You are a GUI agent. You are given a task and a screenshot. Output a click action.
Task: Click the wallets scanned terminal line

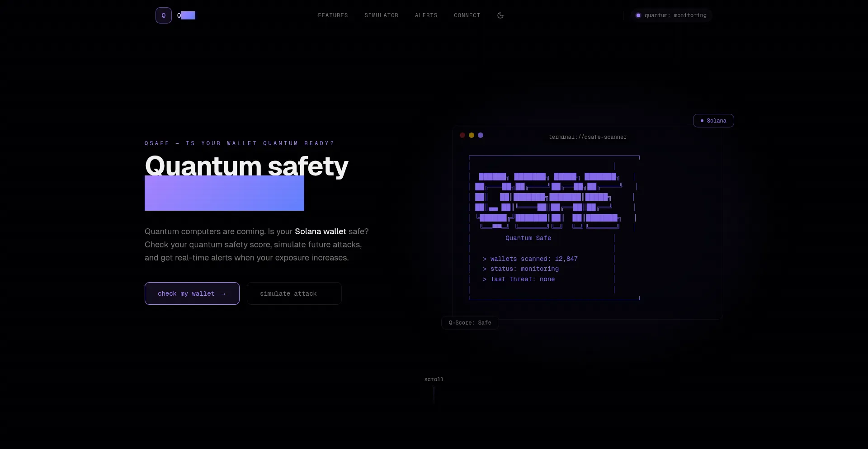[530, 259]
